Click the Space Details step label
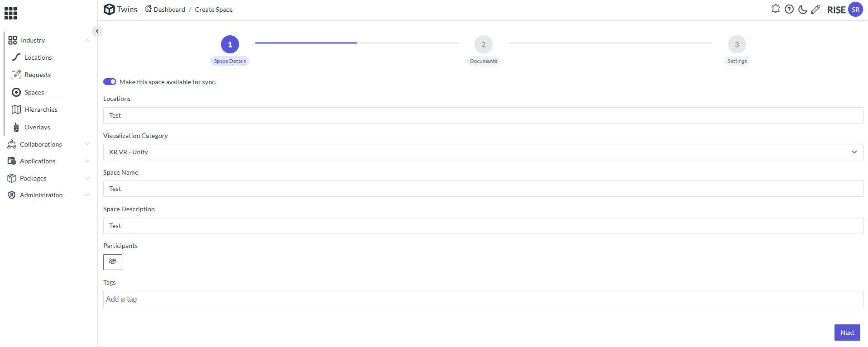Image resolution: width=868 pixels, height=347 pixels. point(230,61)
